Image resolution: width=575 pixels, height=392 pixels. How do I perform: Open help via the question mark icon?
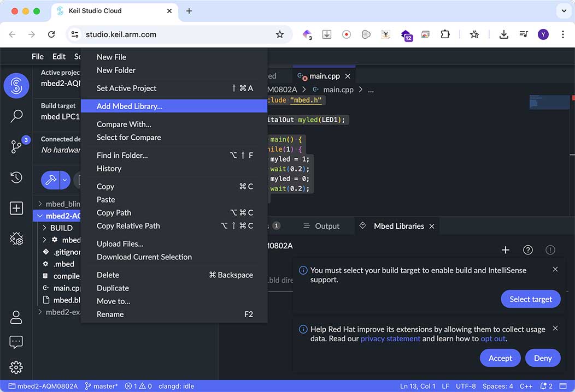point(527,250)
